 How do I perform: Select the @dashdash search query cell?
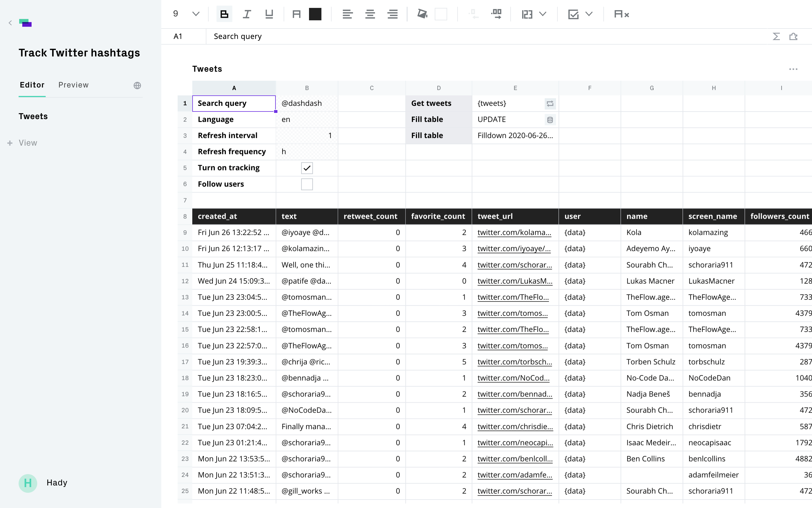307,104
